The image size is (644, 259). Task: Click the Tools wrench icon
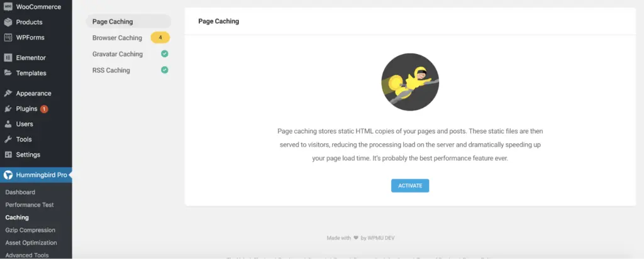click(8, 140)
